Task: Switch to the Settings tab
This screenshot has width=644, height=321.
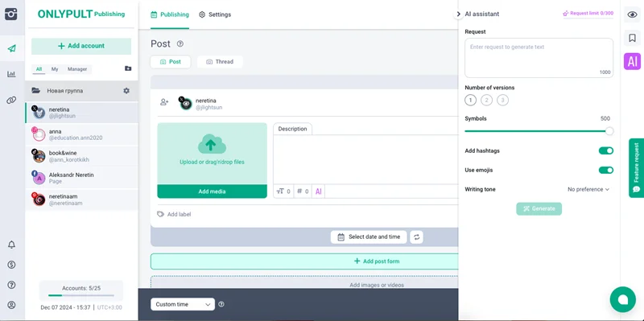Action: pos(215,14)
